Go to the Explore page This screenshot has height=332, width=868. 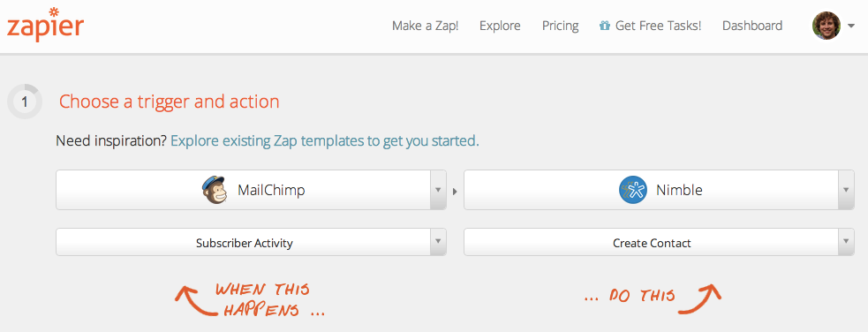pyautogui.click(x=500, y=26)
